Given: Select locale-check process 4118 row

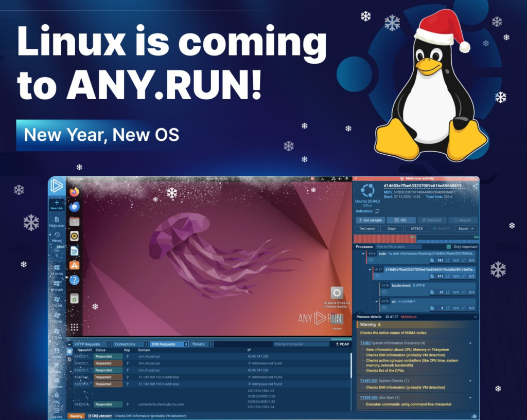Looking at the screenshot, I should (x=428, y=289).
